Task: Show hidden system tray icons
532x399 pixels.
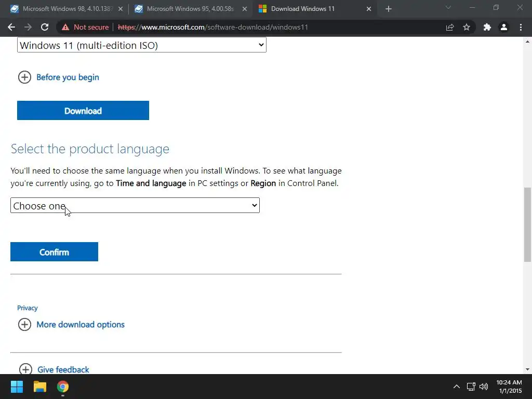Action: (x=457, y=387)
